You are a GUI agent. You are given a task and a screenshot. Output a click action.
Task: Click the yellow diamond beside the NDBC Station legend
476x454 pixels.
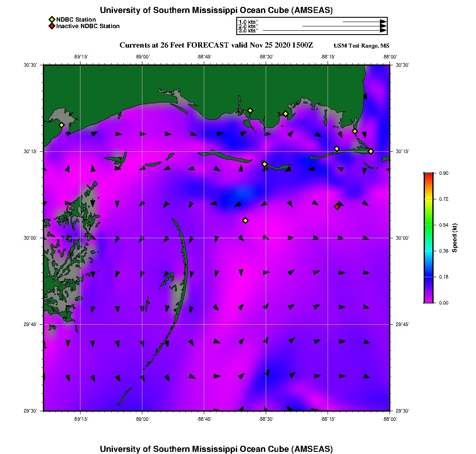pos(51,19)
